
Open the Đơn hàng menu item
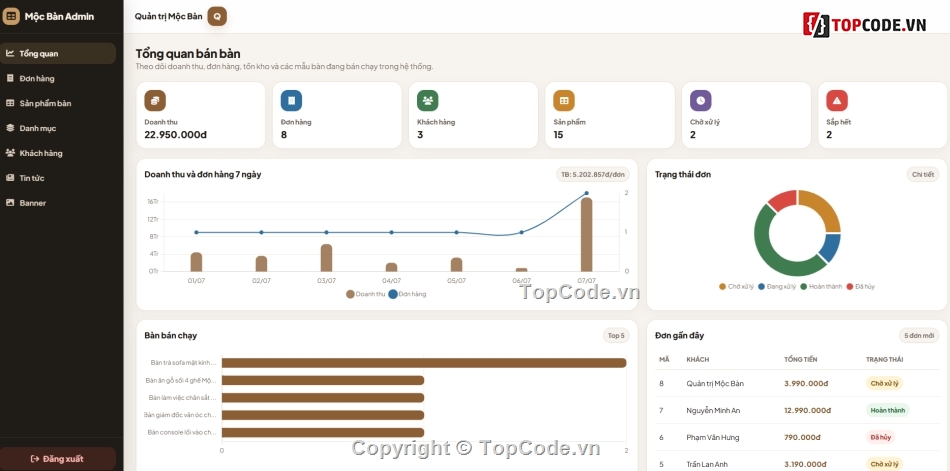point(58,78)
